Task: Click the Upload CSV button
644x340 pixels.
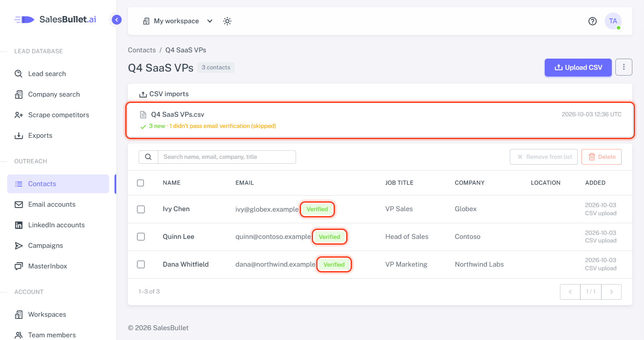Action: [578, 67]
